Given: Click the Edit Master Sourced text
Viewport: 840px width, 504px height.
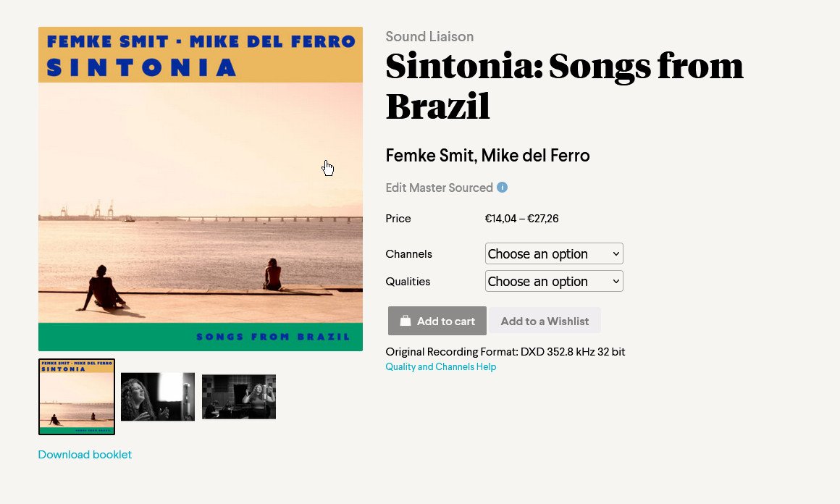Looking at the screenshot, I should click(439, 188).
